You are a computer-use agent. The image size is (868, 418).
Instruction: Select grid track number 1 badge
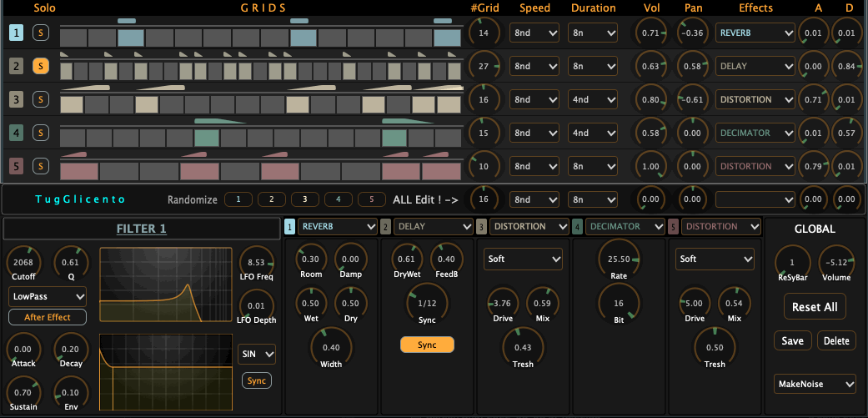(16, 33)
